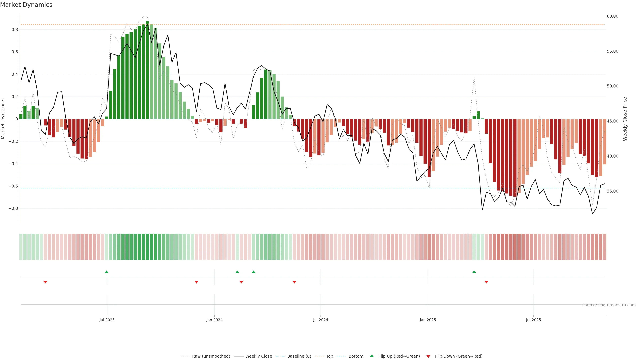
Task: Toggle Weekly Close legend entry
Action: click(258, 356)
